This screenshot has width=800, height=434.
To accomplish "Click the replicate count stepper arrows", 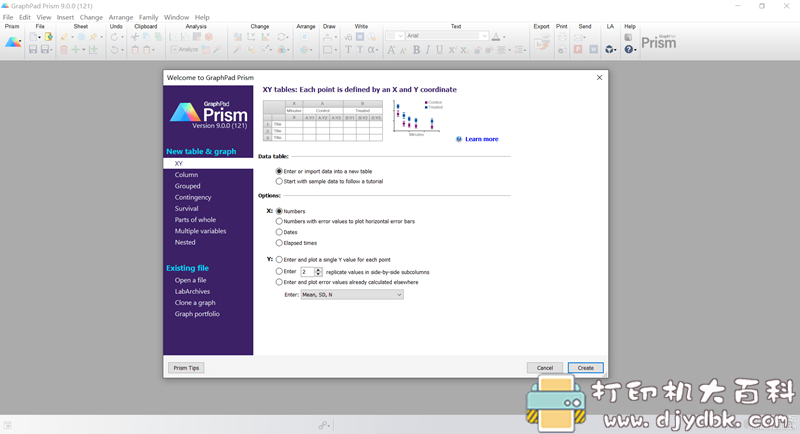I will pos(318,272).
